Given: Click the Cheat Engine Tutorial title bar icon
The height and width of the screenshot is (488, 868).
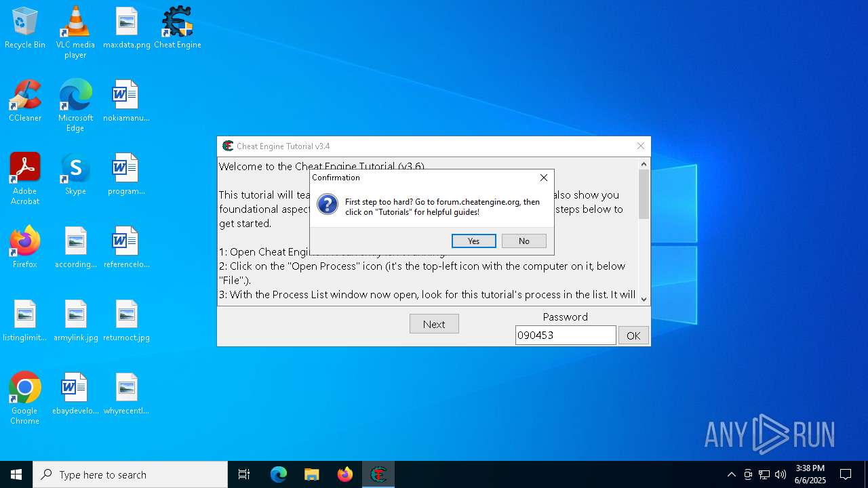Looking at the screenshot, I should coord(228,146).
